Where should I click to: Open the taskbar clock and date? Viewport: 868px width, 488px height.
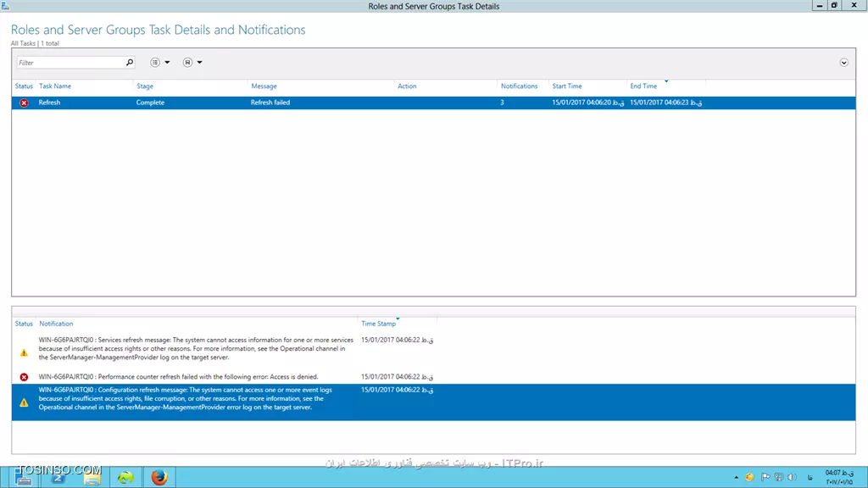point(839,477)
